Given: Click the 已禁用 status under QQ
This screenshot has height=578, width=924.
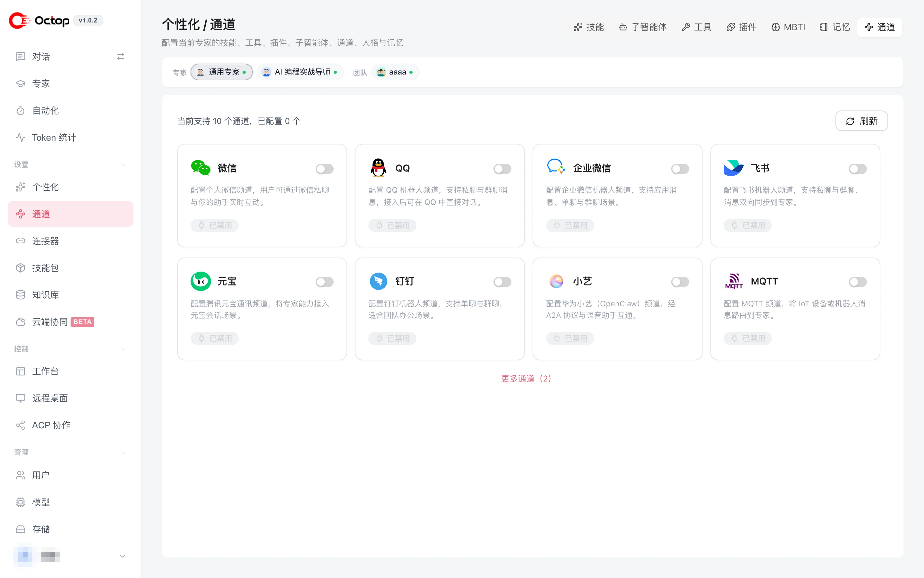Looking at the screenshot, I should pos(392,225).
